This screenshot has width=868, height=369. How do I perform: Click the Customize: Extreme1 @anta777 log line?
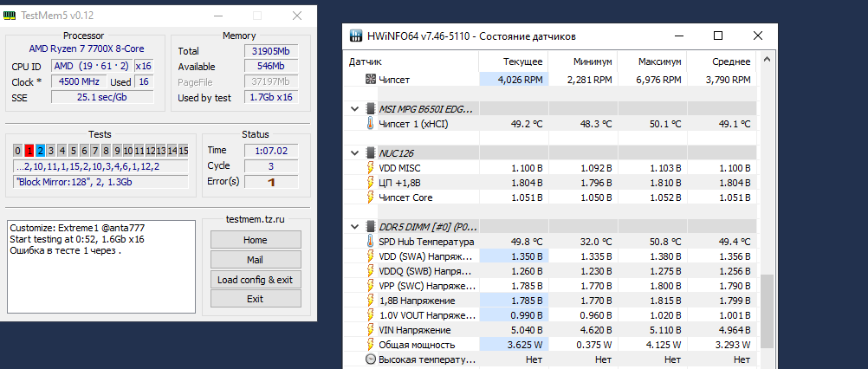(77, 228)
